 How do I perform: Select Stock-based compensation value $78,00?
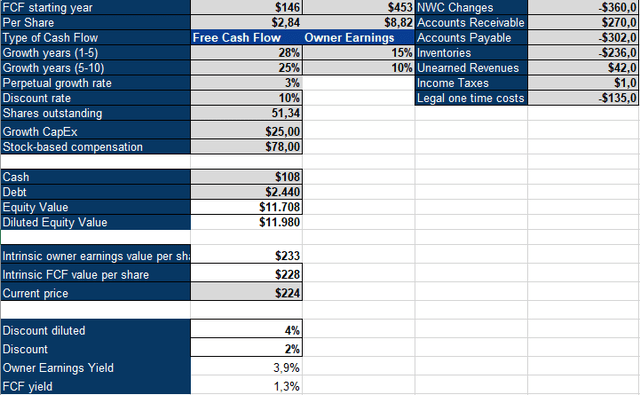pos(246,146)
